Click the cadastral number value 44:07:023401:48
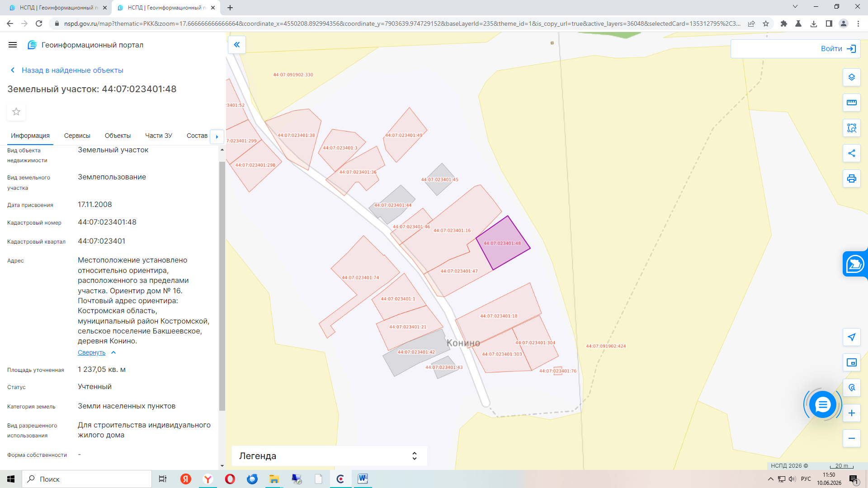 (107, 222)
